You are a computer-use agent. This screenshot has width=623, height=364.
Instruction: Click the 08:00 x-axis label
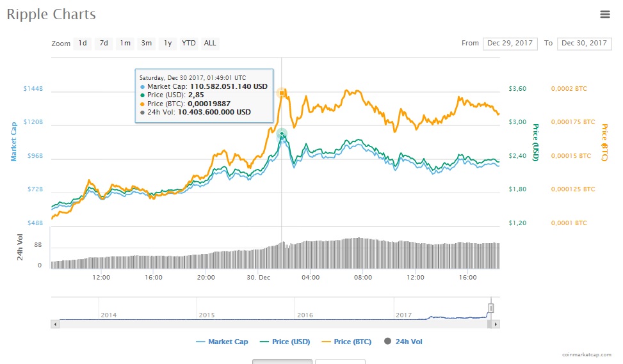[363, 277]
